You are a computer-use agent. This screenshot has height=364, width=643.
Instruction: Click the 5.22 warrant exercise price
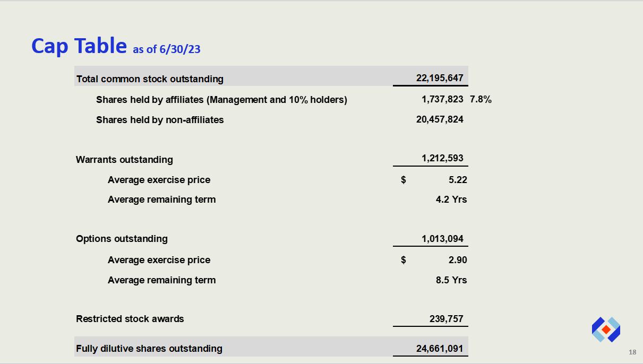(x=458, y=180)
